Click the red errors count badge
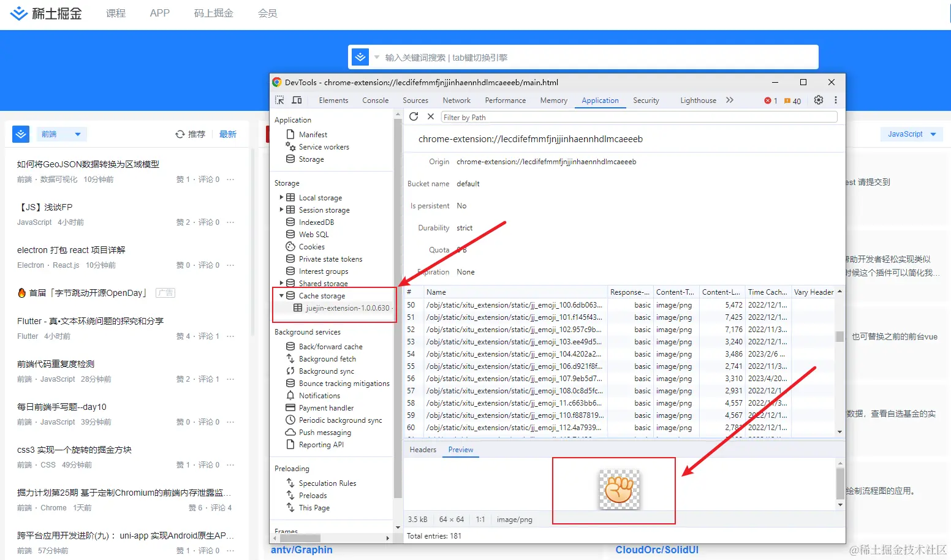 point(771,101)
